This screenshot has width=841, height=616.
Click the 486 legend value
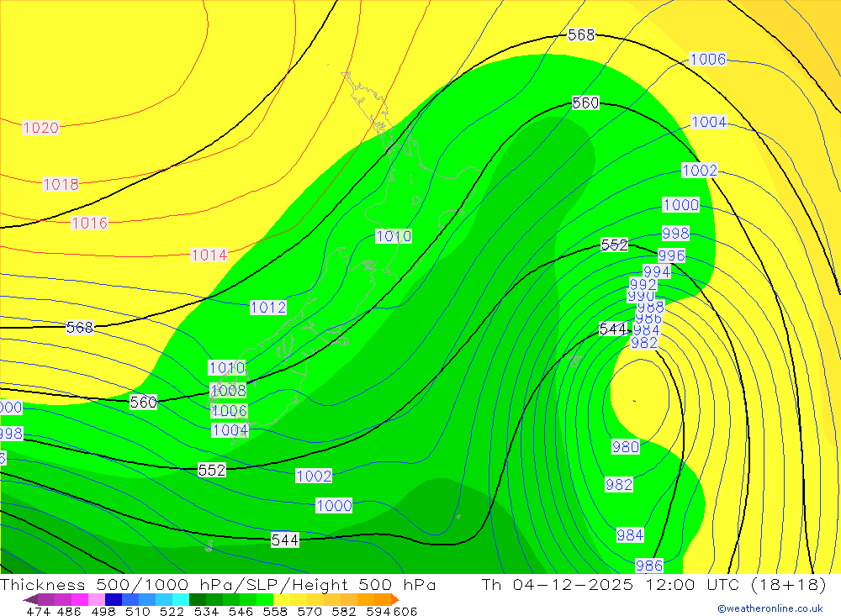click(x=69, y=611)
